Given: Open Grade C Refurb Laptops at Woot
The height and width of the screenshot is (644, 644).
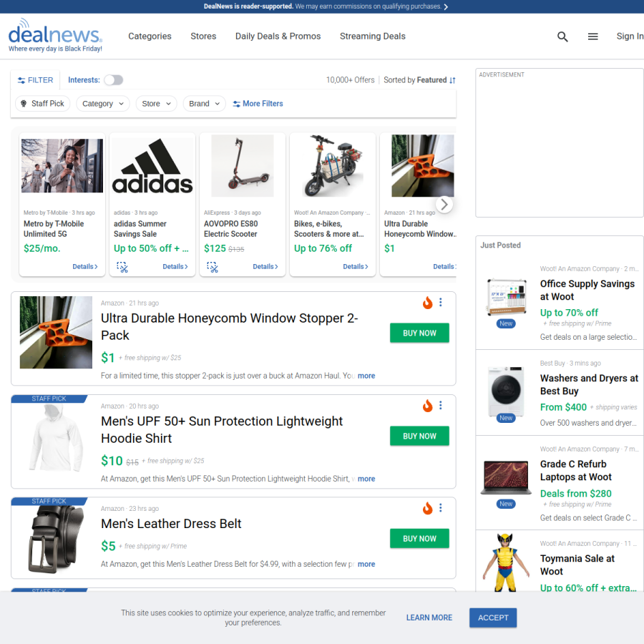Looking at the screenshot, I should coord(576,471).
